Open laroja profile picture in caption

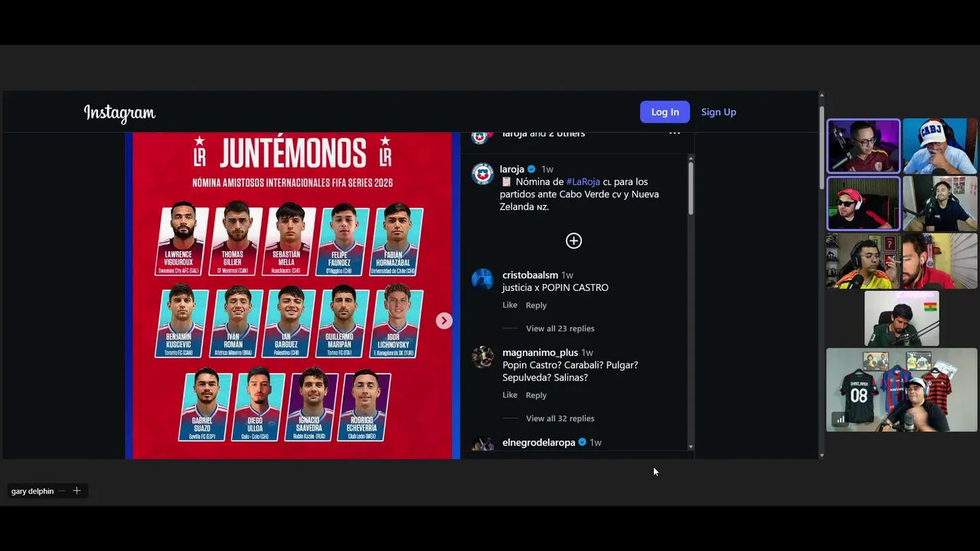click(x=482, y=174)
